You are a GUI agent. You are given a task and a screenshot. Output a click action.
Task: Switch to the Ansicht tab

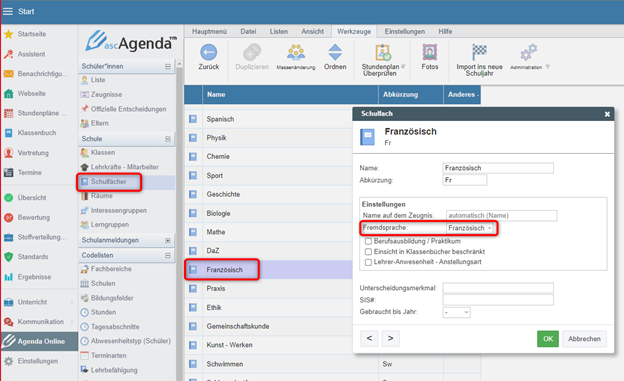click(x=312, y=31)
